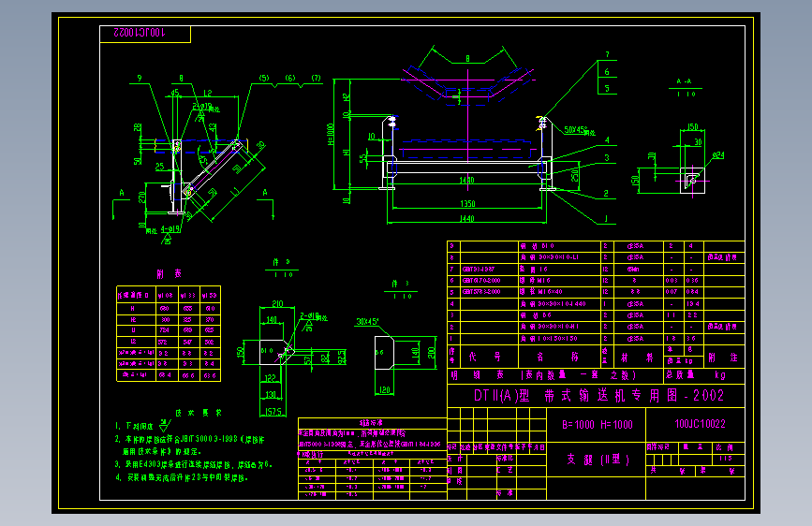Click the ø108 column header in appendix table
Screen dimensions: 812x526
(166, 295)
